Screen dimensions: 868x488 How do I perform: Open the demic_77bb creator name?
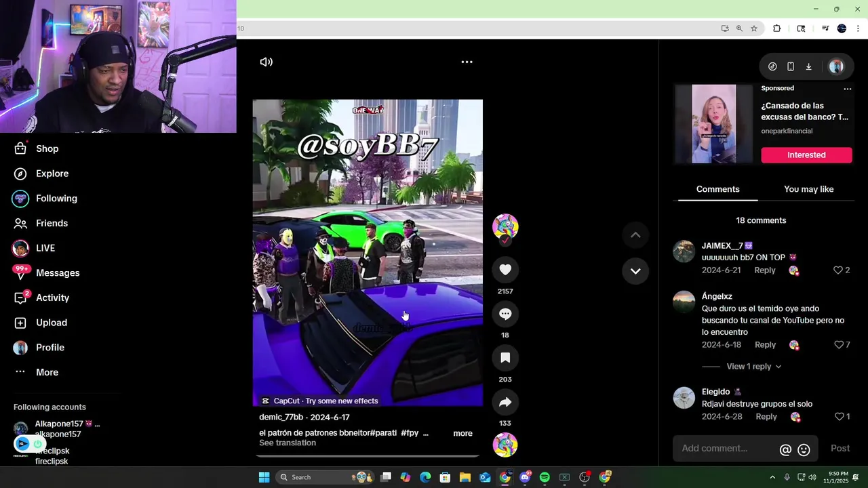pyautogui.click(x=281, y=418)
